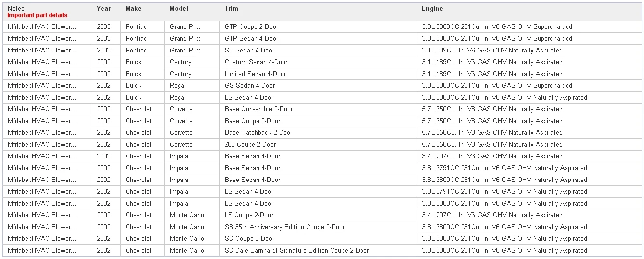Click the red Important part details text
Viewport: 644px width, 259px height.
point(37,15)
